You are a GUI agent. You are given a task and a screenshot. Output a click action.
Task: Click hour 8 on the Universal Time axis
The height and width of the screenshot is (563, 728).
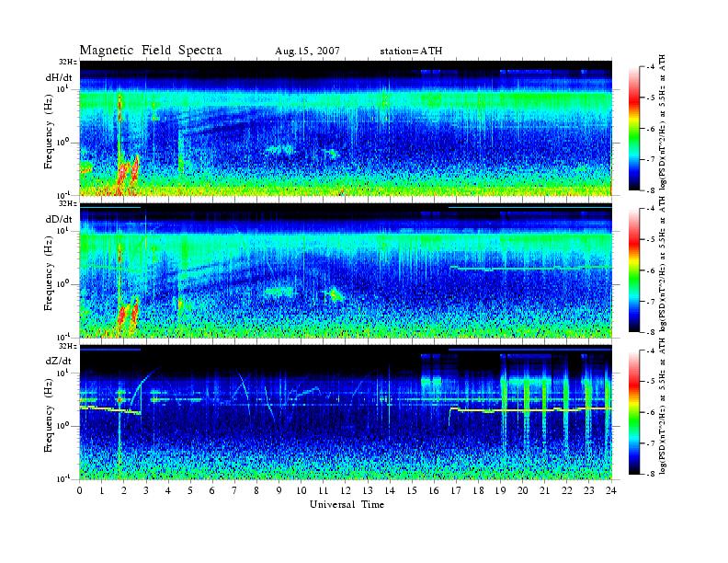(x=256, y=491)
